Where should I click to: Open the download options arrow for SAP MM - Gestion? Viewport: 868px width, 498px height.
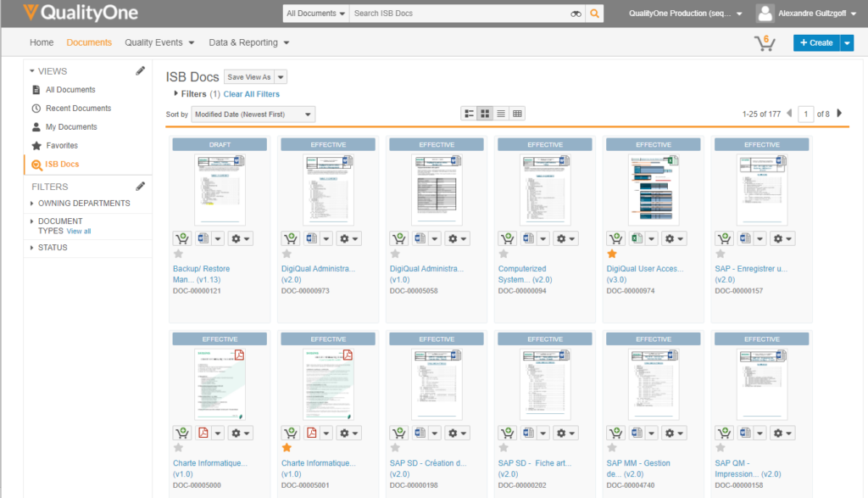[652, 434]
